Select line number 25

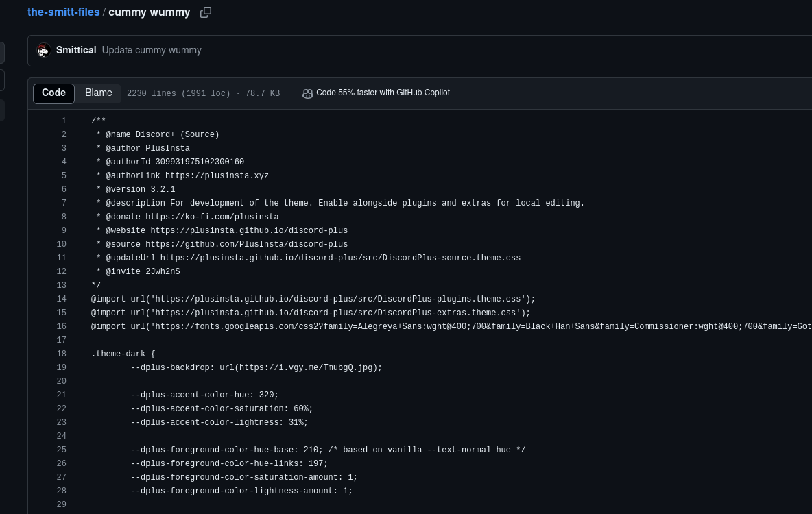point(62,450)
